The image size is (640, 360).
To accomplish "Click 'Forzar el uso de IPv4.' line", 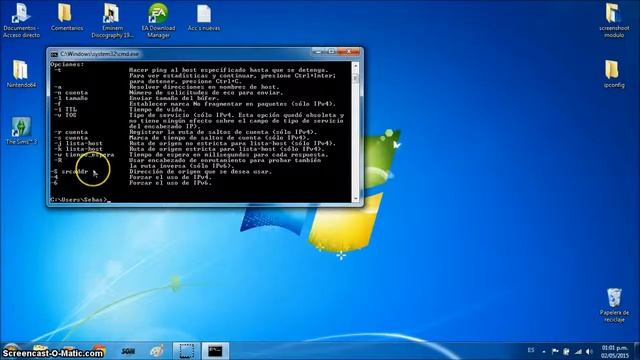I will pos(171,177).
